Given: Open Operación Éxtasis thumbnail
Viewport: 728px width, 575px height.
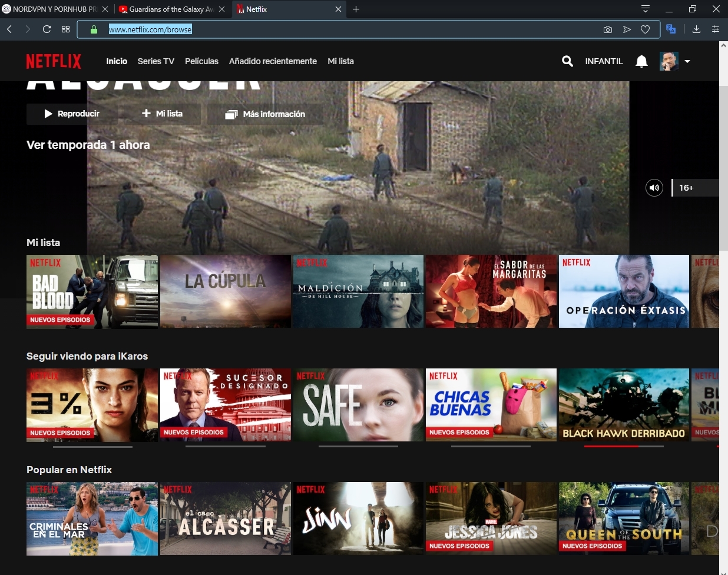Looking at the screenshot, I should point(624,291).
